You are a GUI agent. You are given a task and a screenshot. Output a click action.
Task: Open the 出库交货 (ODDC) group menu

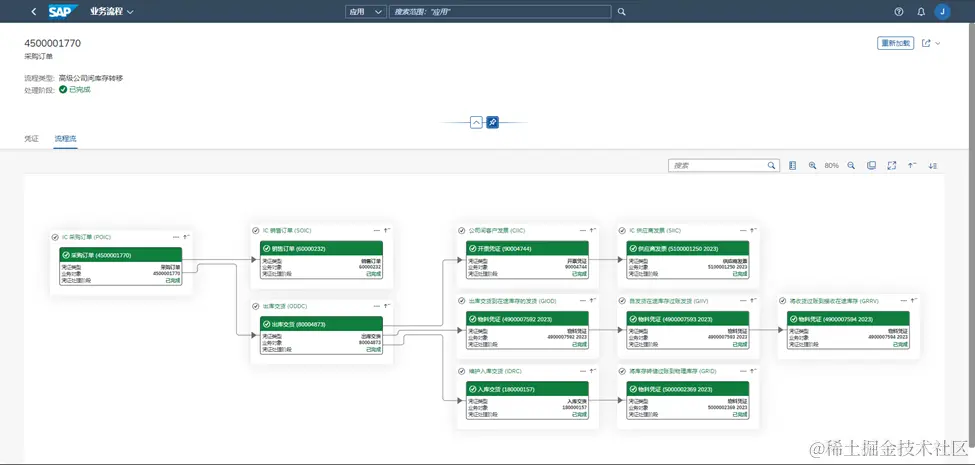point(376,306)
